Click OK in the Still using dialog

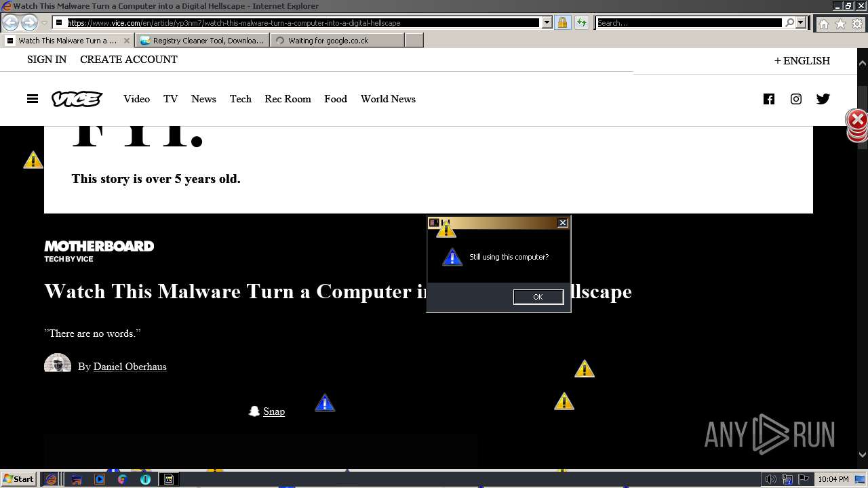pos(538,297)
